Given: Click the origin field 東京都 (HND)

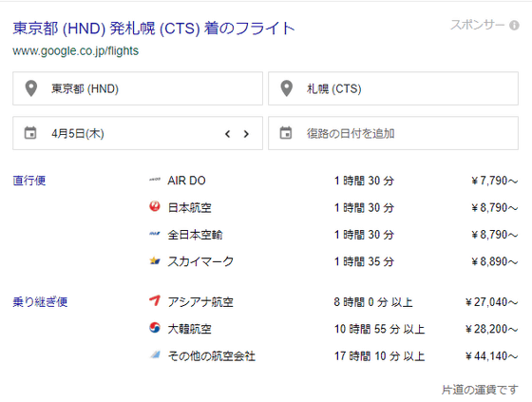Looking at the screenshot, I should 138,88.
